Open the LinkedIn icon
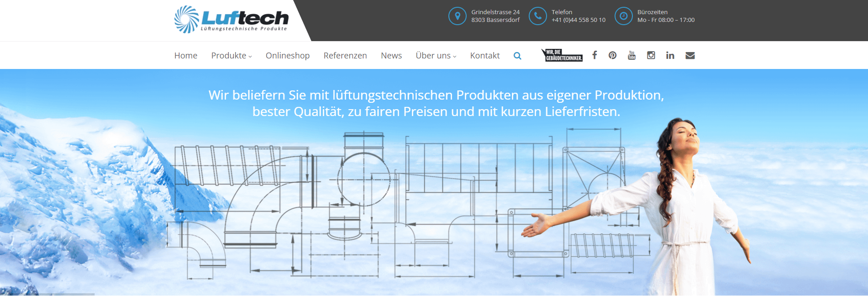This screenshot has width=868, height=296. (x=670, y=55)
